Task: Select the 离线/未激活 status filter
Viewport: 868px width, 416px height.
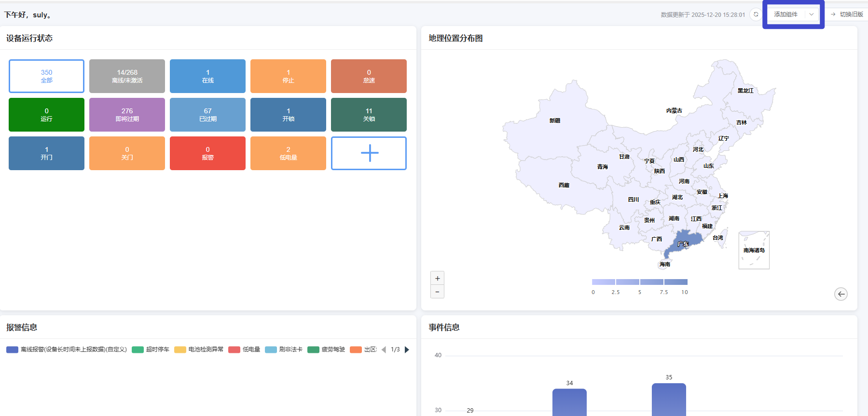Action: click(127, 76)
